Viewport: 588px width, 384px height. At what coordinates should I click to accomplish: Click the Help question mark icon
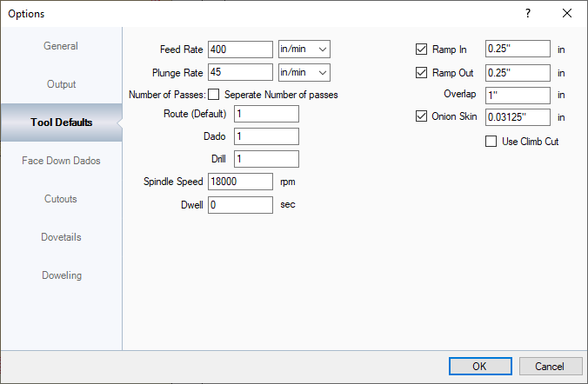click(x=528, y=13)
